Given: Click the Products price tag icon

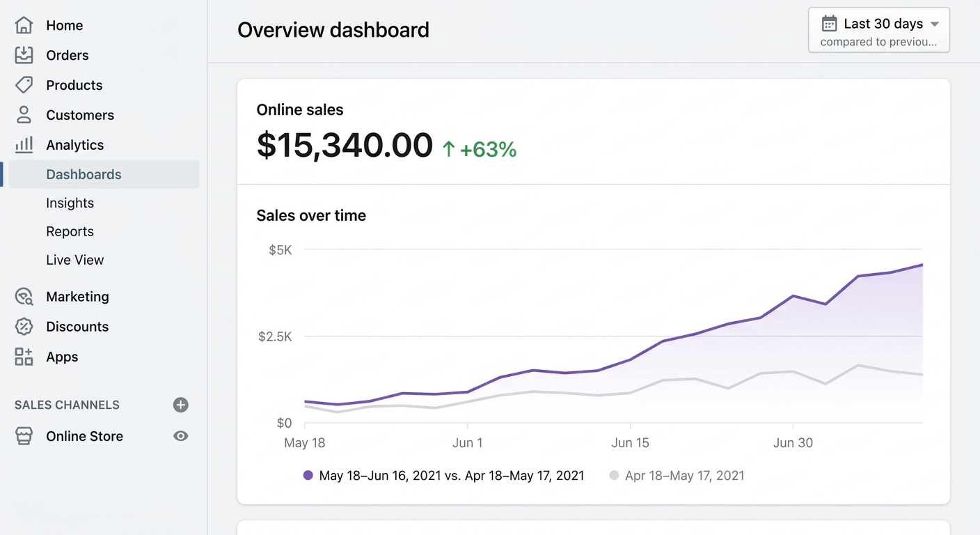Looking at the screenshot, I should click(x=24, y=85).
